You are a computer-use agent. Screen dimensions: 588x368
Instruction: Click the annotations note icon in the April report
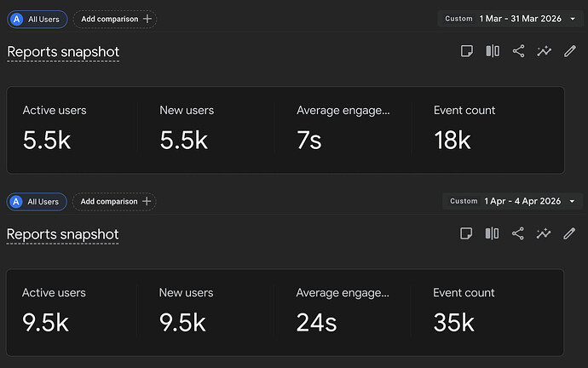pos(466,233)
